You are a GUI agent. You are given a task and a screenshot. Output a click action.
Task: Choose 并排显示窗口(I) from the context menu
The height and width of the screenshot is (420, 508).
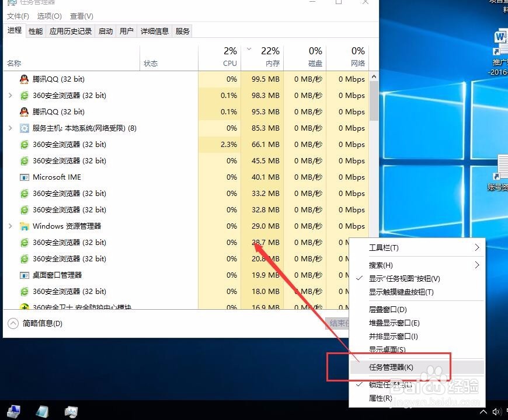(417, 336)
